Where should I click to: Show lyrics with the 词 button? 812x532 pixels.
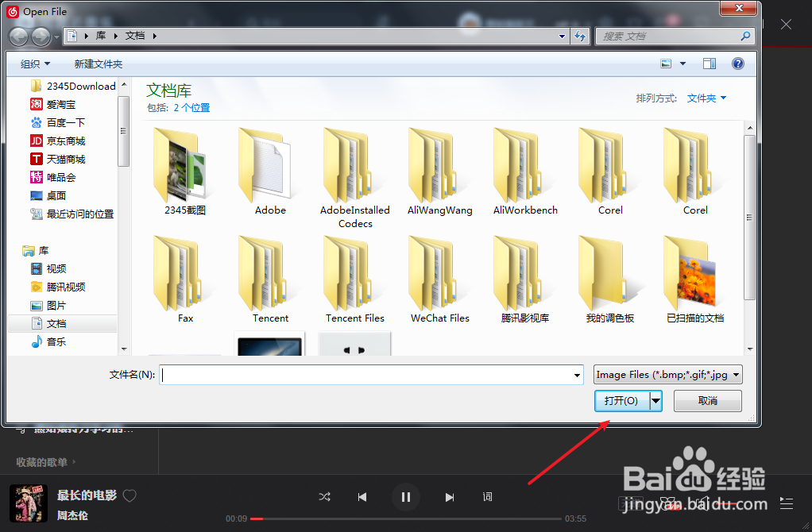(x=487, y=497)
